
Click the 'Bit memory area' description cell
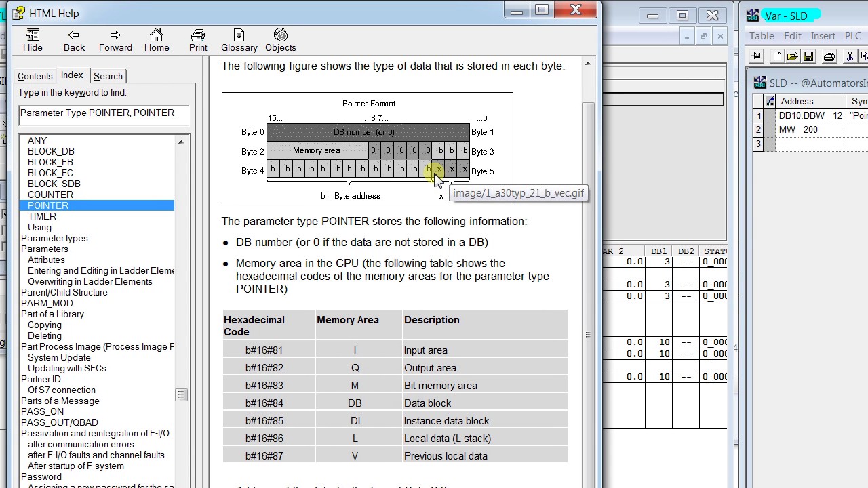point(485,386)
